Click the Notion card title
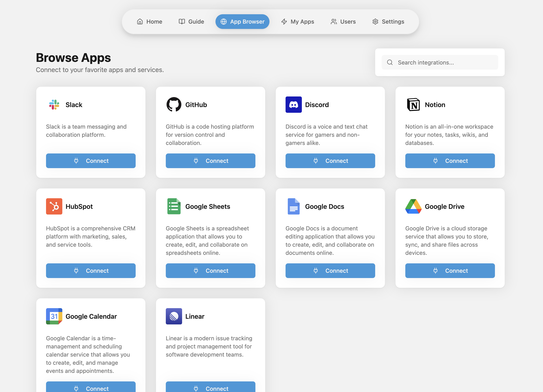The height and width of the screenshot is (392, 543). pos(435,105)
